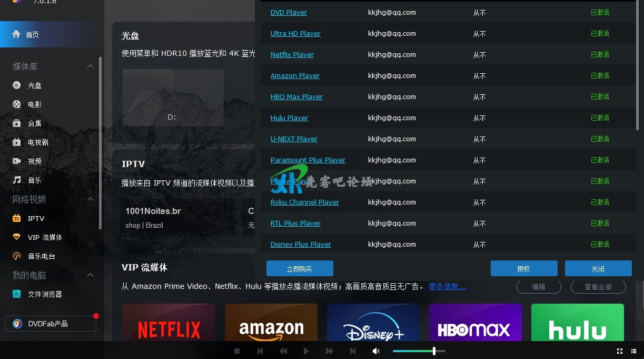Image resolution: width=644 pixels, height=359 pixels.
Task: Open the 电视剧 TV shows section
Action: (x=36, y=142)
